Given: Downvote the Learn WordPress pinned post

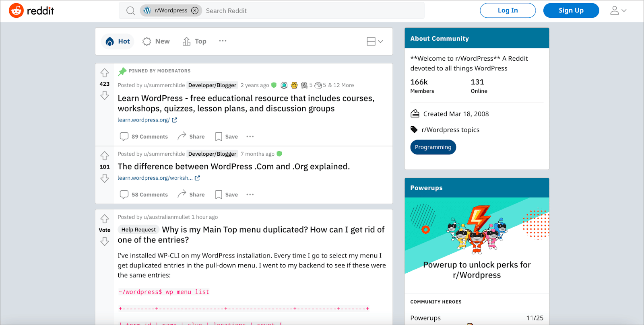Looking at the screenshot, I should [105, 95].
